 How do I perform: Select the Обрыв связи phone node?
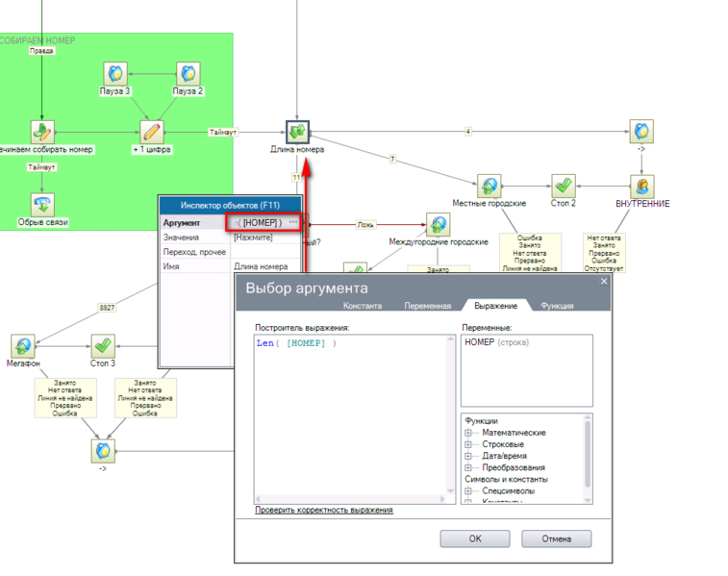pyautogui.click(x=42, y=205)
